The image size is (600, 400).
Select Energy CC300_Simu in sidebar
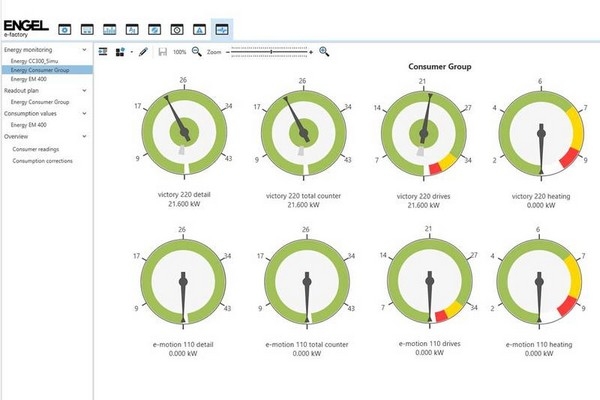[x=34, y=61]
